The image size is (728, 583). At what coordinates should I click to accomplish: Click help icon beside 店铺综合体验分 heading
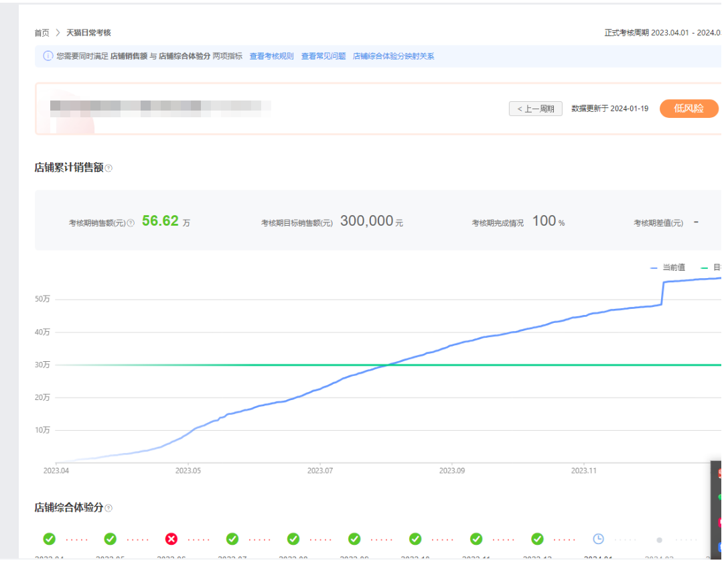108,509
